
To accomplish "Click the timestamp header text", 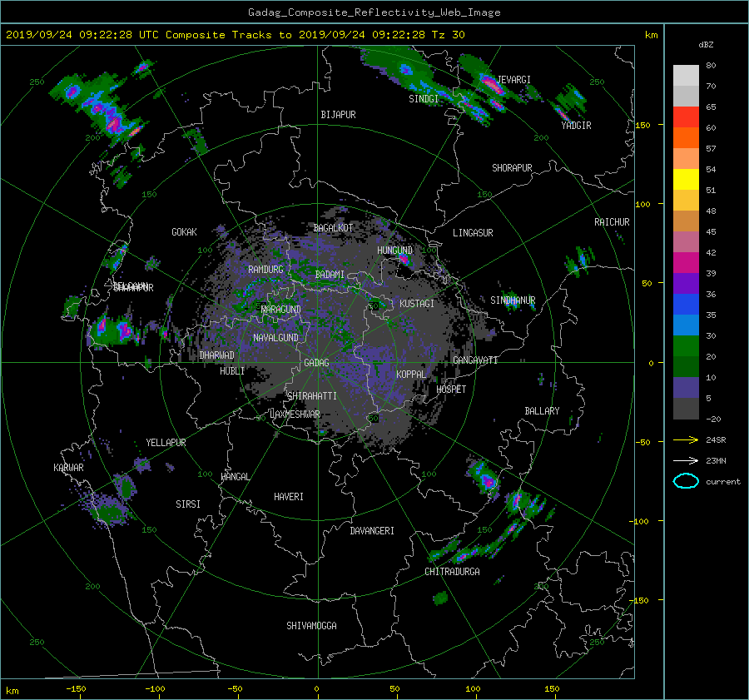I will pos(235,35).
